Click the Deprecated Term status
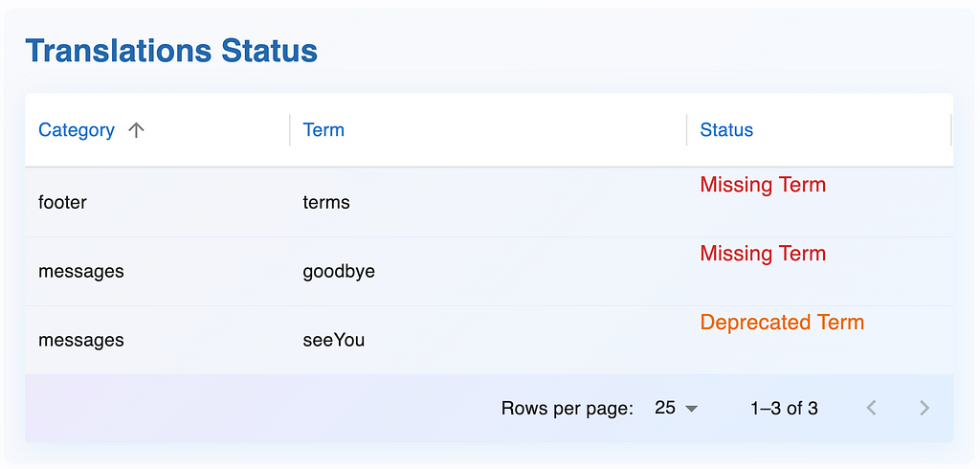Screen dimensions: 980x469 [782, 322]
